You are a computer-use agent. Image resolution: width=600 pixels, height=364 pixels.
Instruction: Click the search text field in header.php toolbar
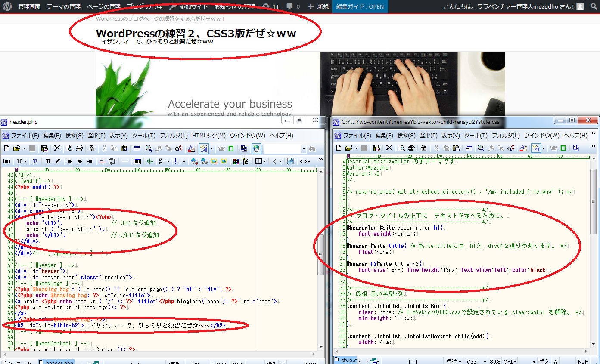click(282, 149)
